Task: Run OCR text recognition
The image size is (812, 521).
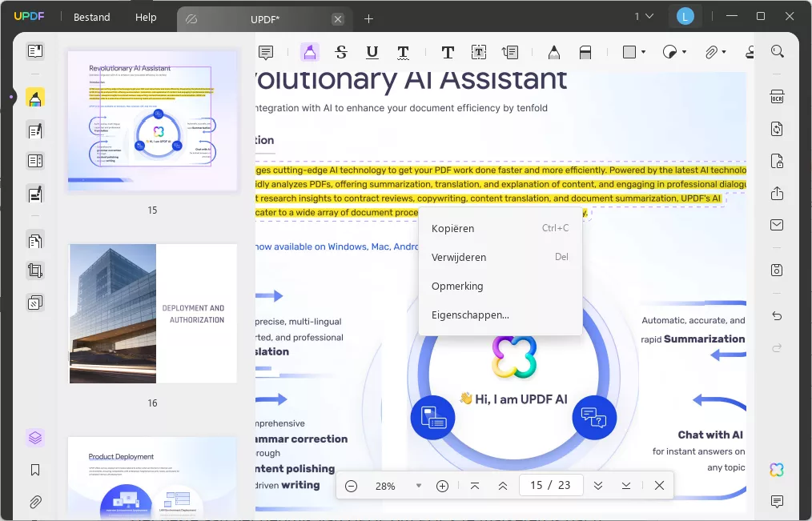Action: click(x=777, y=97)
